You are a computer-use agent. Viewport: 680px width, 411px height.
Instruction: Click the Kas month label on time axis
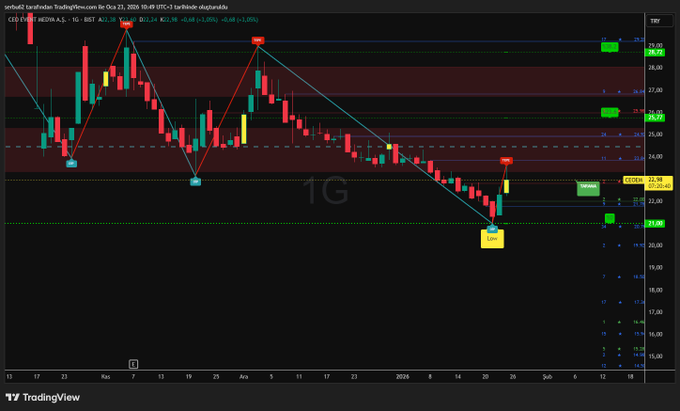click(105, 377)
